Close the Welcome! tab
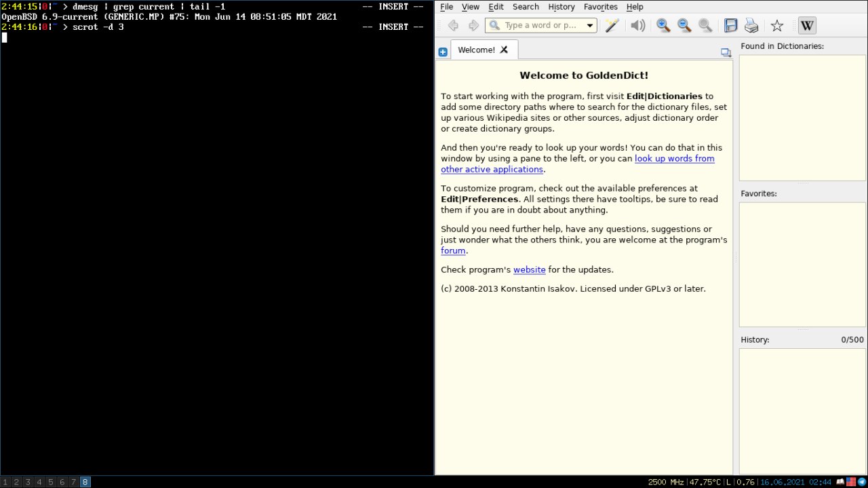868x488 pixels. click(504, 50)
